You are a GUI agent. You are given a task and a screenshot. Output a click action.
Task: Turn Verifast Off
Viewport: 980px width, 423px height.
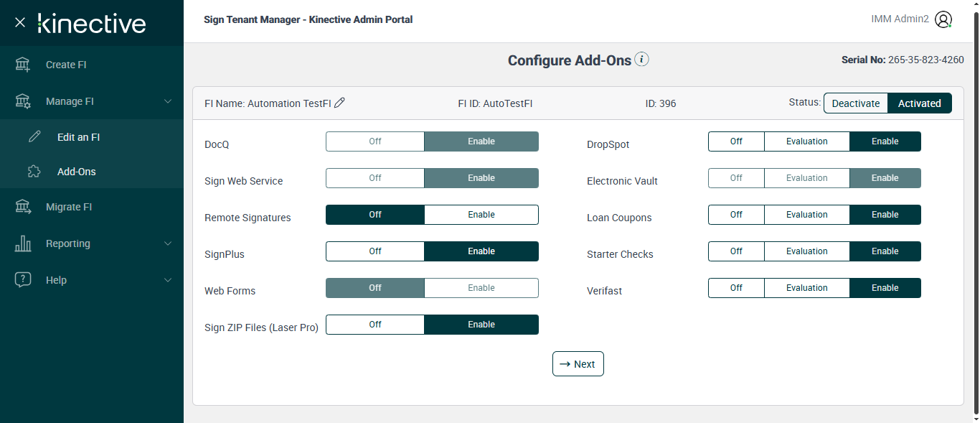pos(736,288)
